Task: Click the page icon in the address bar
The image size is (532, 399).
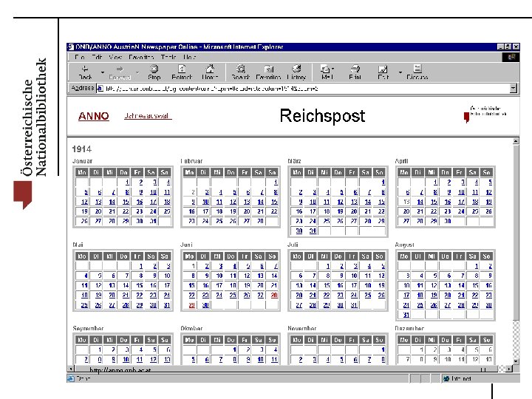Action: (100, 89)
